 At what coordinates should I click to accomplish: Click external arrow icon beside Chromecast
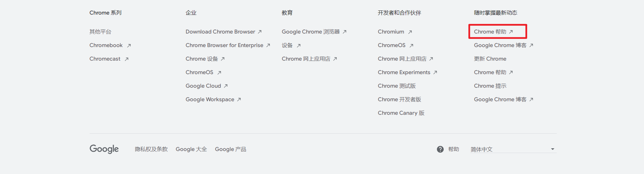(x=127, y=59)
